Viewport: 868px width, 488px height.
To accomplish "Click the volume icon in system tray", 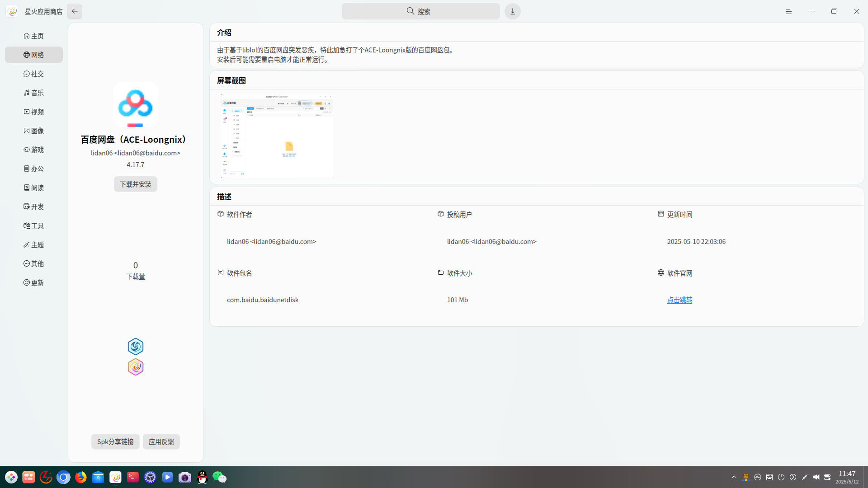I will 816,477.
